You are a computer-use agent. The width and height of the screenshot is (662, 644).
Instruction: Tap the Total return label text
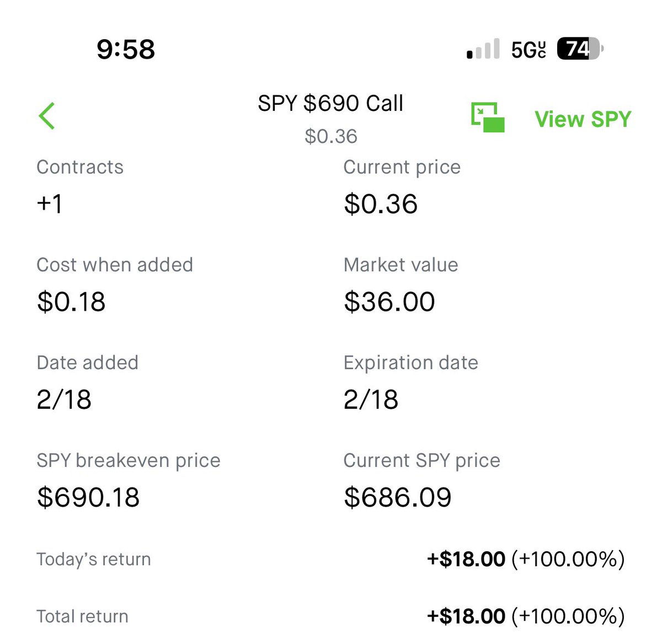[x=82, y=616]
